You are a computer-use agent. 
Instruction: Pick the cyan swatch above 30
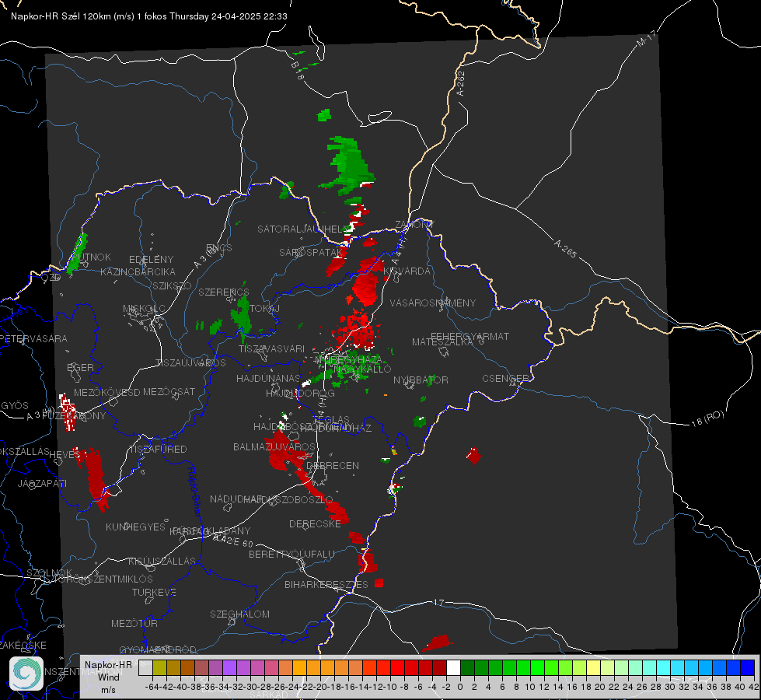(664, 667)
